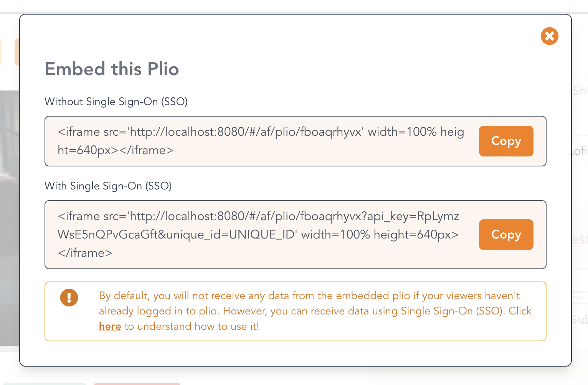
Task: Click the yellow tag behind the dialog
Action: click(1, 52)
